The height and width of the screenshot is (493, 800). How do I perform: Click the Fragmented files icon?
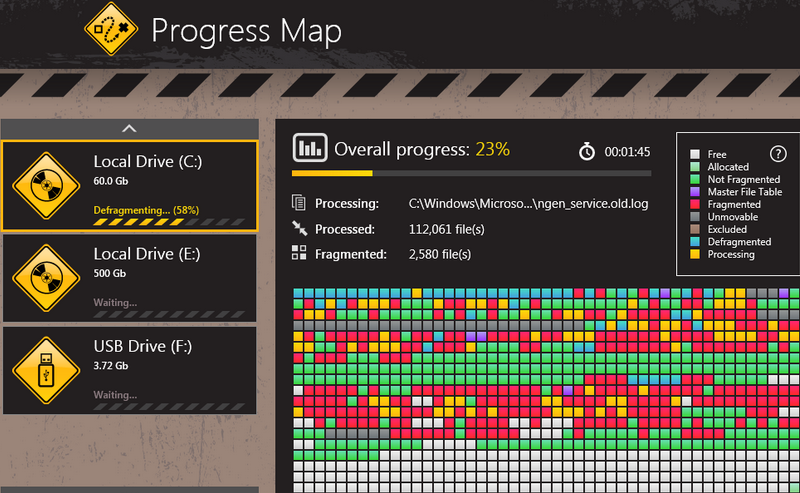click(299, 255)
